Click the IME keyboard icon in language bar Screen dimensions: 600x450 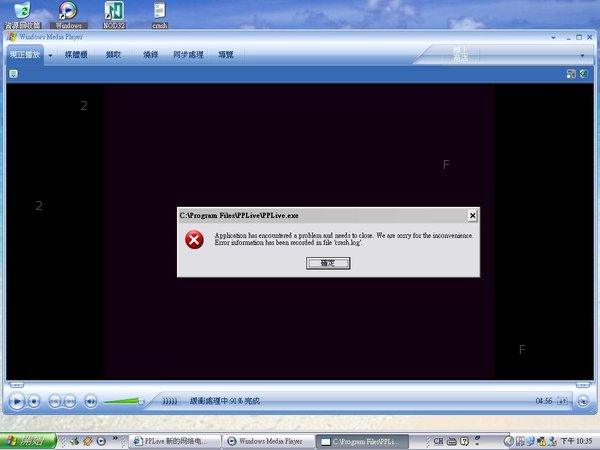[452, 441]
